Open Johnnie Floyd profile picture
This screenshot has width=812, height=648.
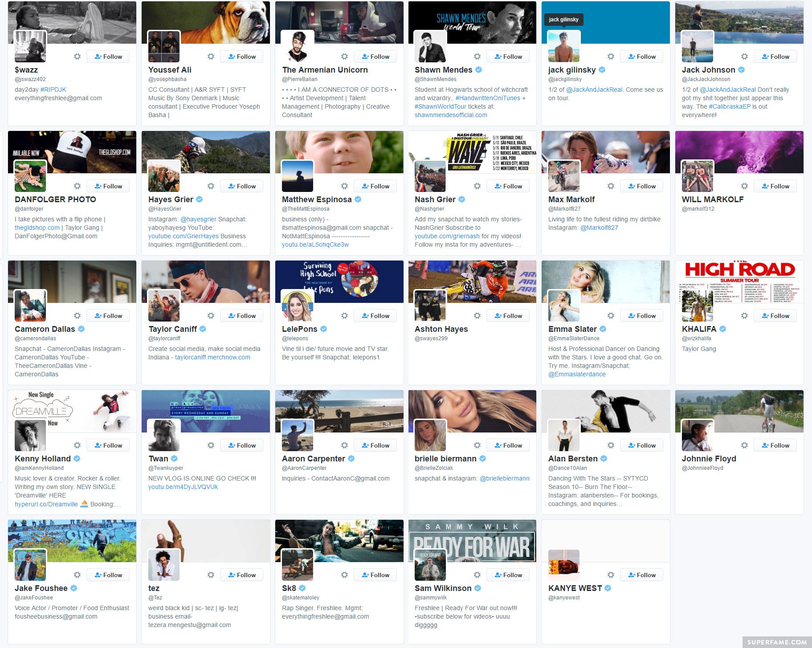click(x=698, y=435)
